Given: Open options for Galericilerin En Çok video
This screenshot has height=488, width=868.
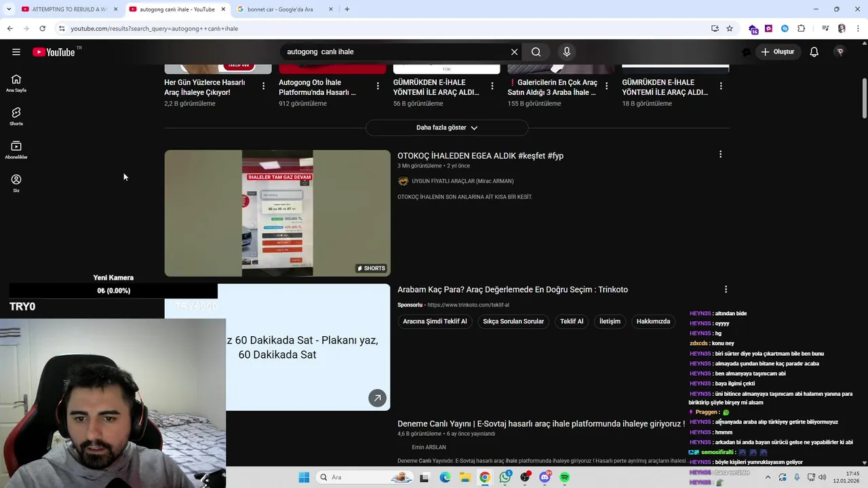Looking at the screenshot, I should click(607, 86).
